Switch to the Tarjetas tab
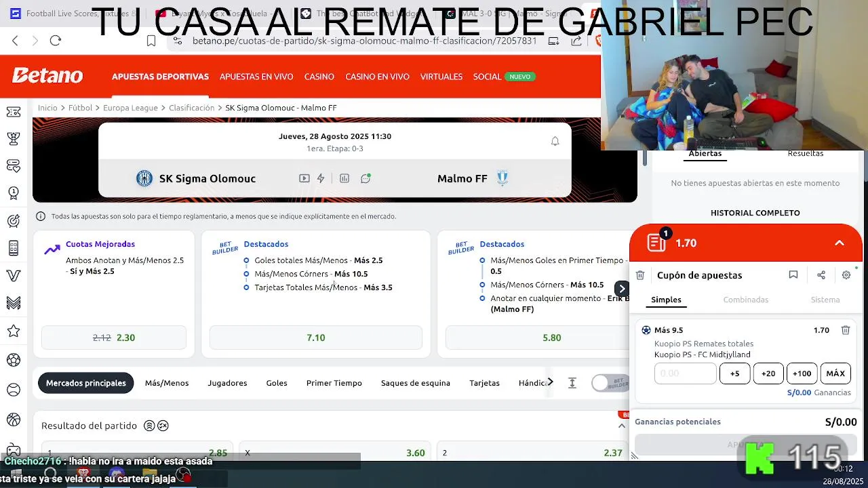Screen dimensions: 868x488 click(484, 383)
